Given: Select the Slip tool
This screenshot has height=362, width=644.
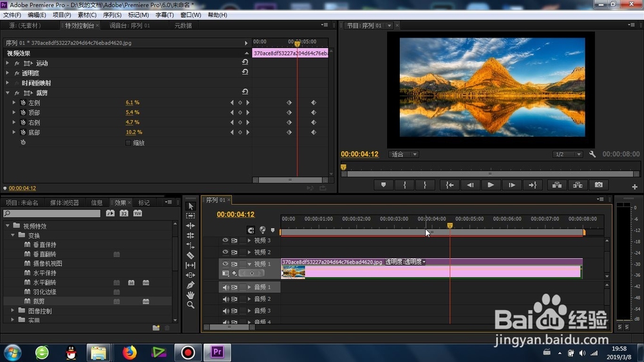Looking at the screenshot, I should (191, 265).
